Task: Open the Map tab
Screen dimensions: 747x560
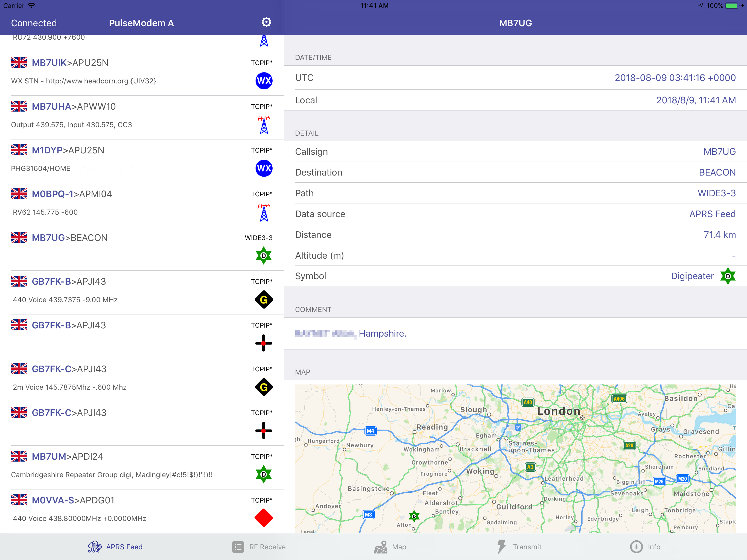Action: tap(390, 547)
